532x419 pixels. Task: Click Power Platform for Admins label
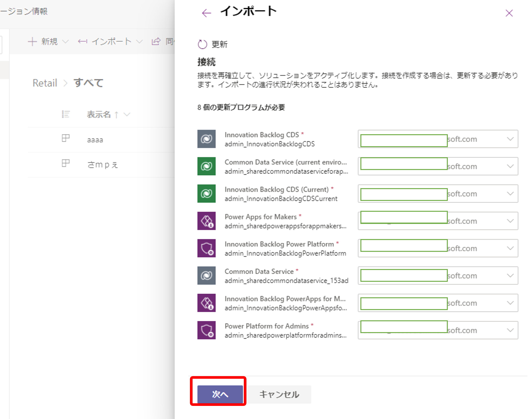pyautogui.click(x=267, y=326)
